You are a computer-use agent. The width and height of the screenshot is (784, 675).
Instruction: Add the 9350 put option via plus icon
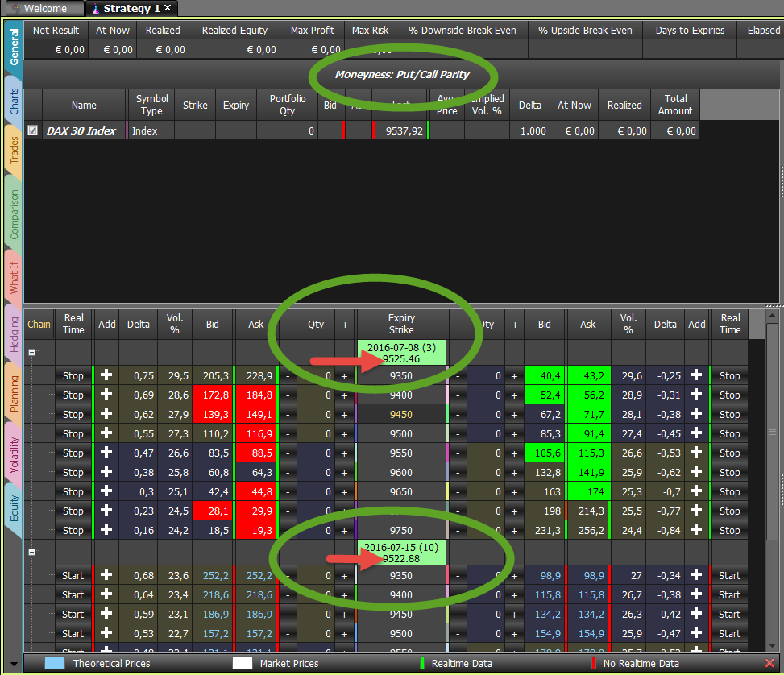tap(696, 375)
